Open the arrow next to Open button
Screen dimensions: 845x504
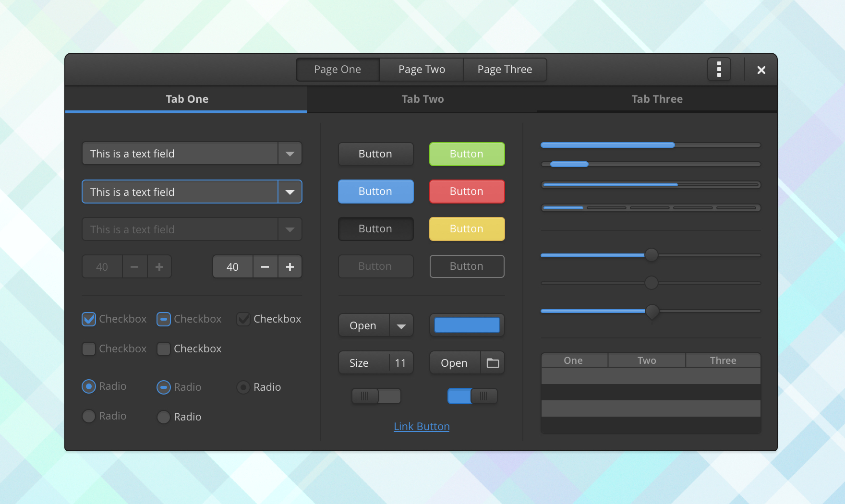[x=401, y=326]
